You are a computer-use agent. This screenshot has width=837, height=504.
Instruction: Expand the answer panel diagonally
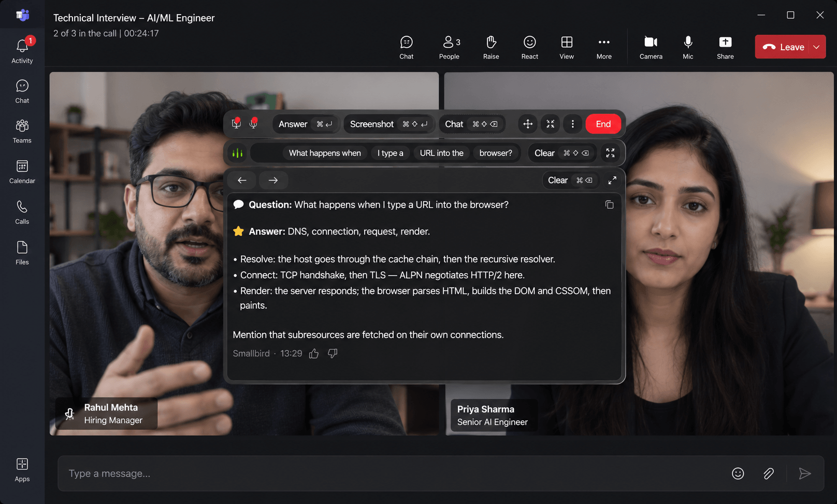612,180
